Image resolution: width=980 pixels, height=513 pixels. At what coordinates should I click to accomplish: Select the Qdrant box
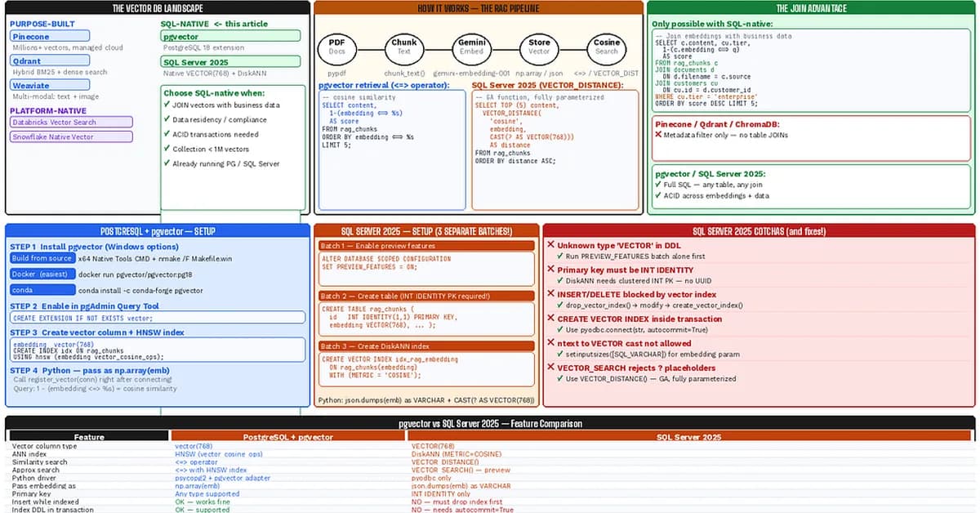[x=50, y=60]
